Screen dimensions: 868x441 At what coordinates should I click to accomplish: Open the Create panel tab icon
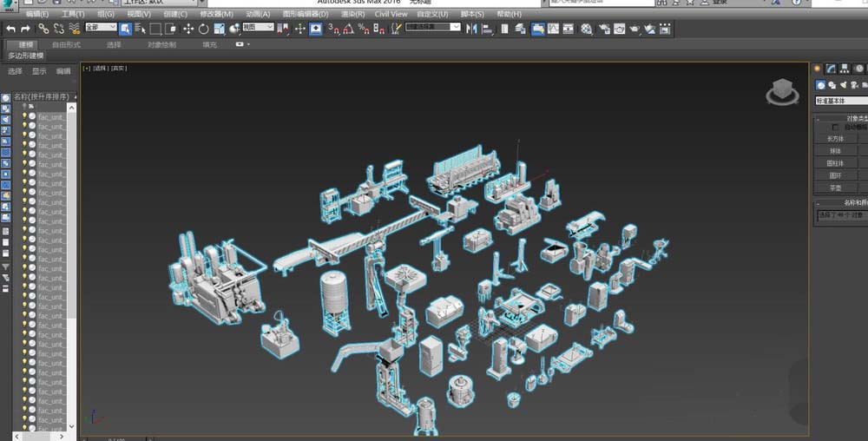(817, 69)
